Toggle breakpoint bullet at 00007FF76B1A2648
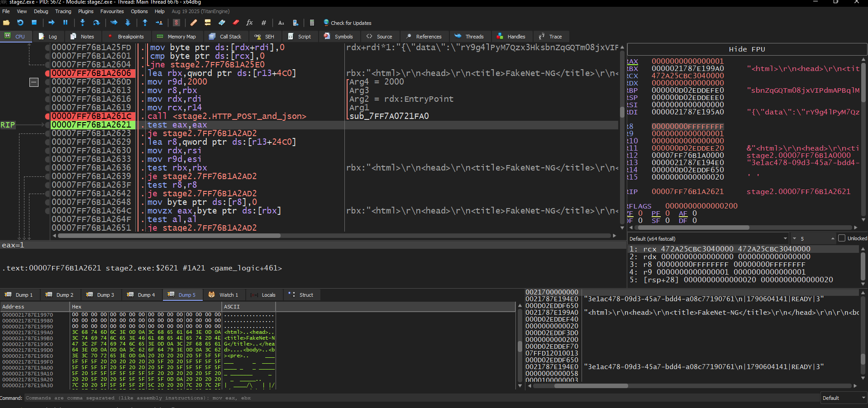This screenshot has width=868, height=408. pos(47,202)
